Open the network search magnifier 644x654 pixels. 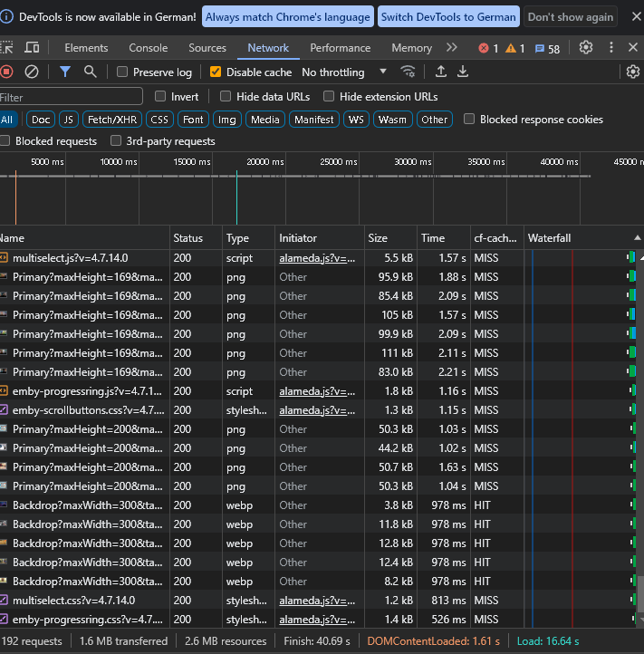90,72
